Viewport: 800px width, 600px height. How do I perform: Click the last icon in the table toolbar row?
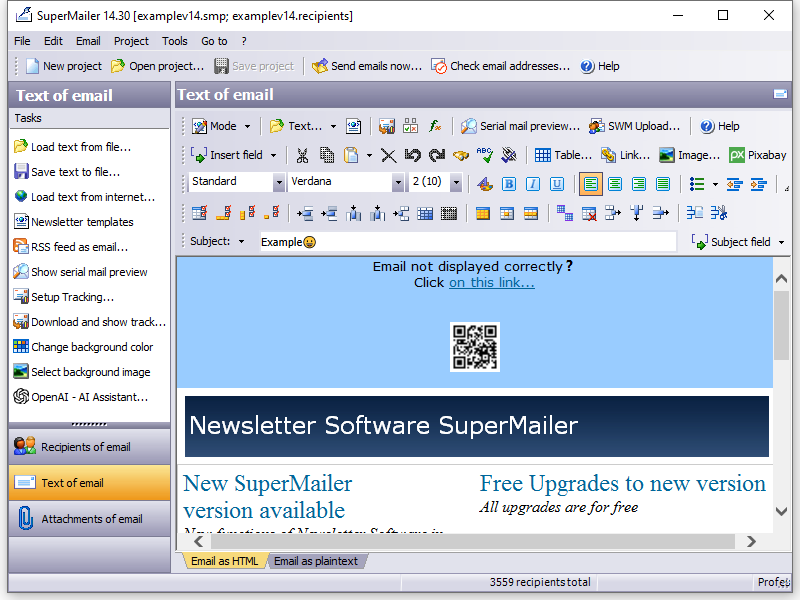719,213
